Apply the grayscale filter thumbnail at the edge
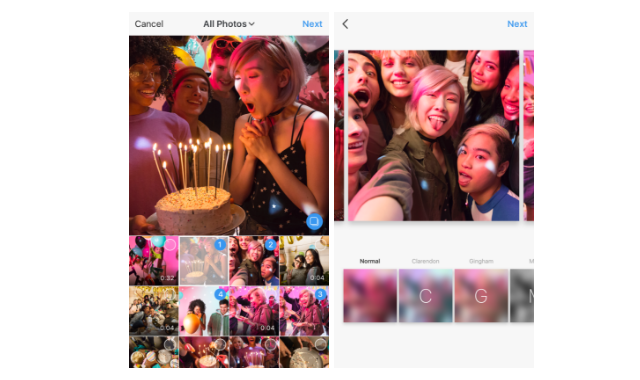This screenshot has height=380, width=640. [522, 296]
